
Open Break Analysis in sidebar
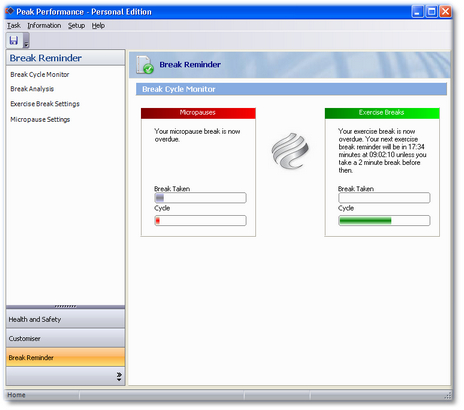click(32, 89)
